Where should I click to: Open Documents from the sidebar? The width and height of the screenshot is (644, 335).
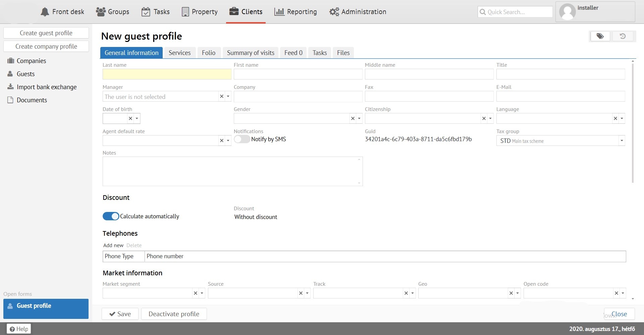coord(32,100)
